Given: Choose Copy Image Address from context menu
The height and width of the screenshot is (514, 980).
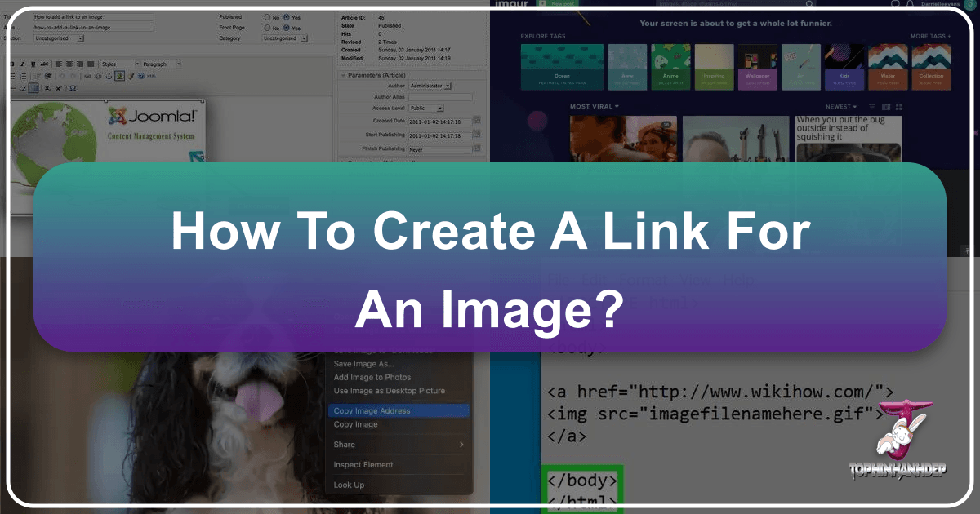Looking at the screenshot, I should pyautogui.click(x=372, y=411).
